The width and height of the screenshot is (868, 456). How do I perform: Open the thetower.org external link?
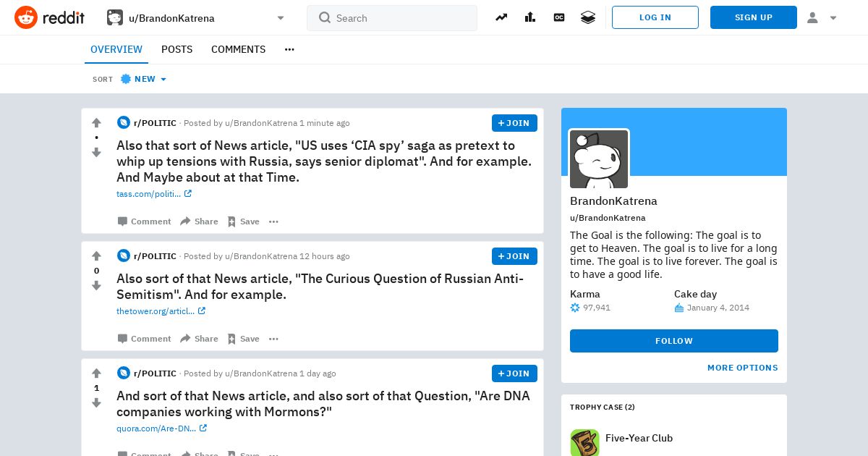point(161,311)
